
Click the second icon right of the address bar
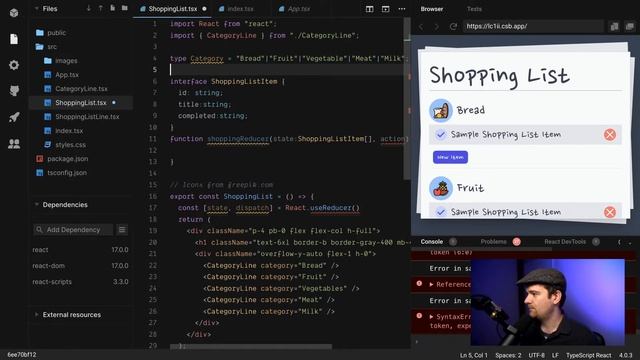[630, 27]
